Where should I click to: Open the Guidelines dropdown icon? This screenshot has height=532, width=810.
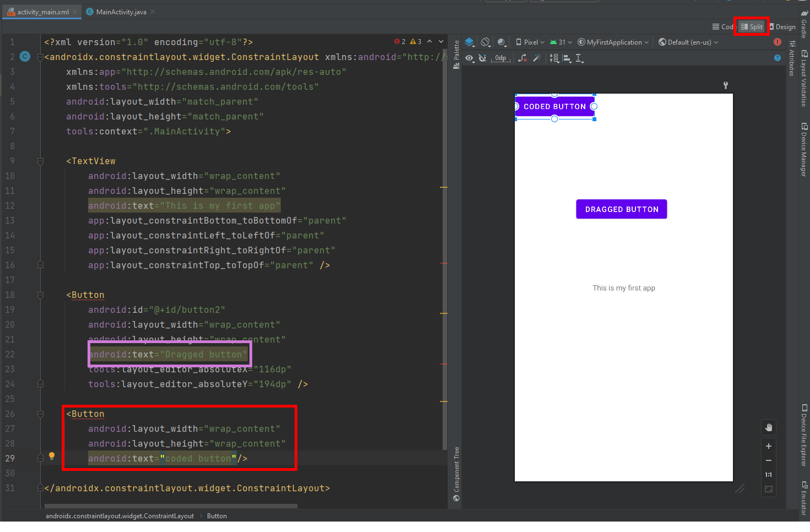(x=580, y=58)
